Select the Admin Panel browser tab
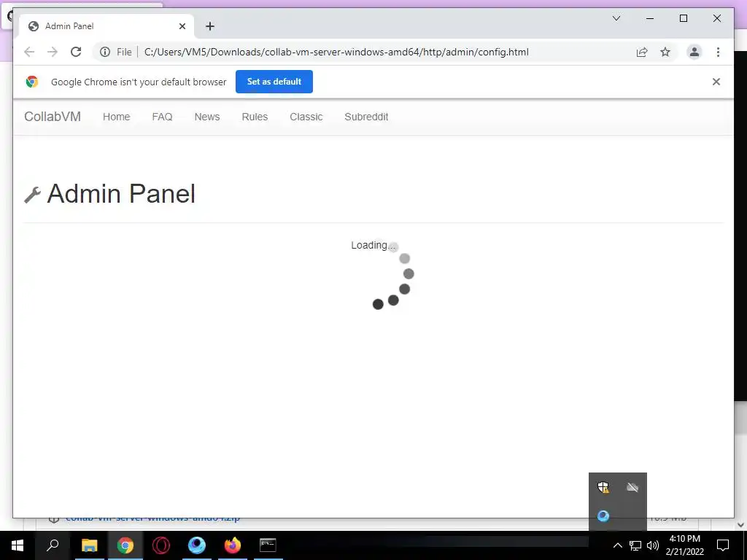The width and height of the screenshot is (747, 560). pos(107,26)
